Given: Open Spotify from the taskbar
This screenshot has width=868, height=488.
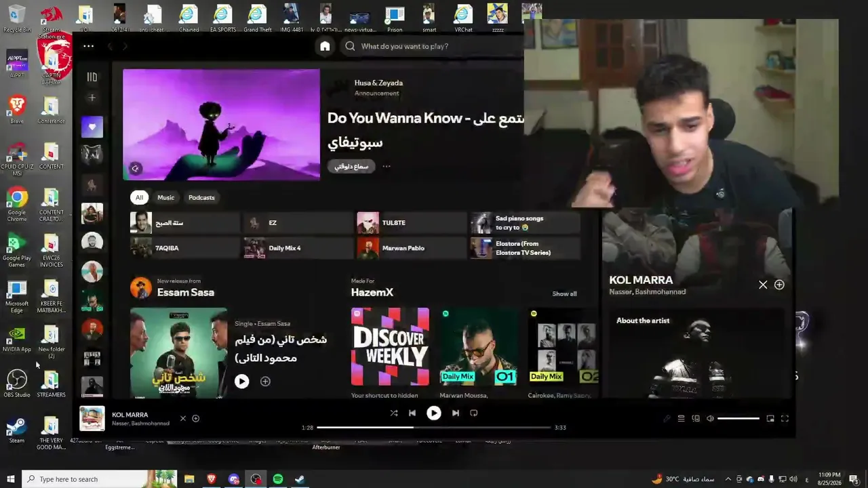Looking at the screenshot, I should (x=278, y=479).
